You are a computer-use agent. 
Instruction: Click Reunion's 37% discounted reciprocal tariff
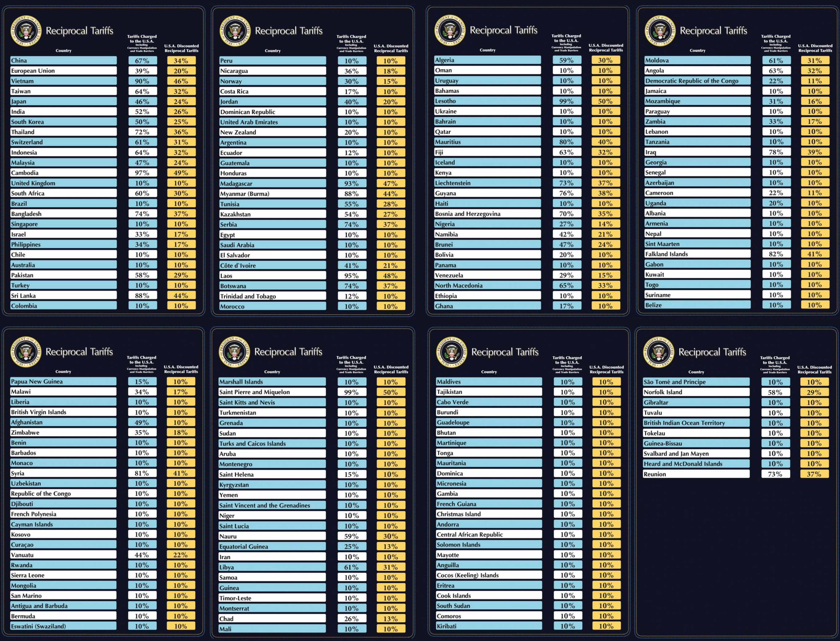814,474
